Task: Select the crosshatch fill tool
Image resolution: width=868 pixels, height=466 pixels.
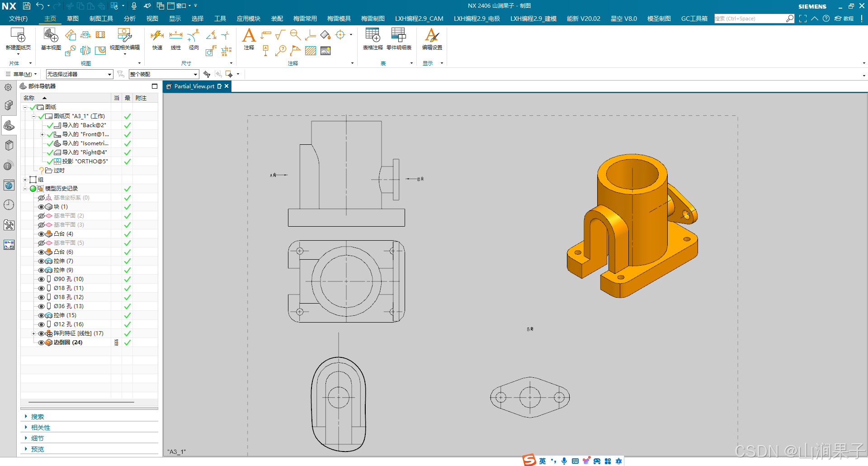Action: [x=311, y=51]
